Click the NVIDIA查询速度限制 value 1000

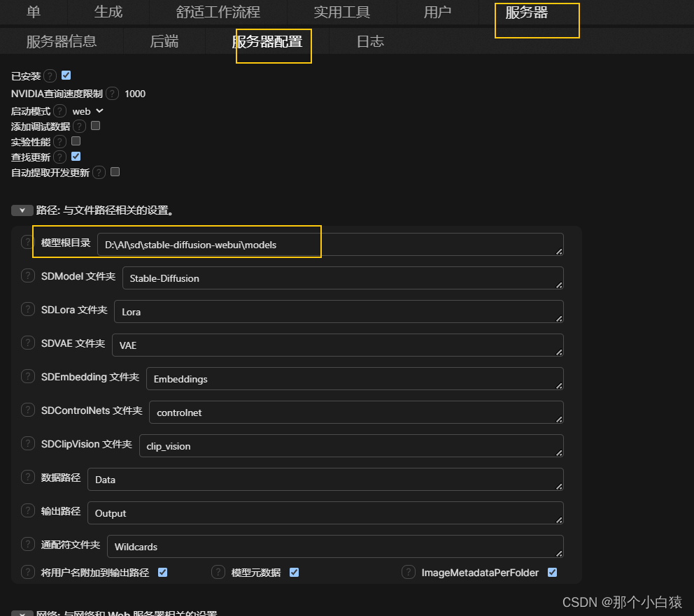pyautogui.click(x=135, y=94)
